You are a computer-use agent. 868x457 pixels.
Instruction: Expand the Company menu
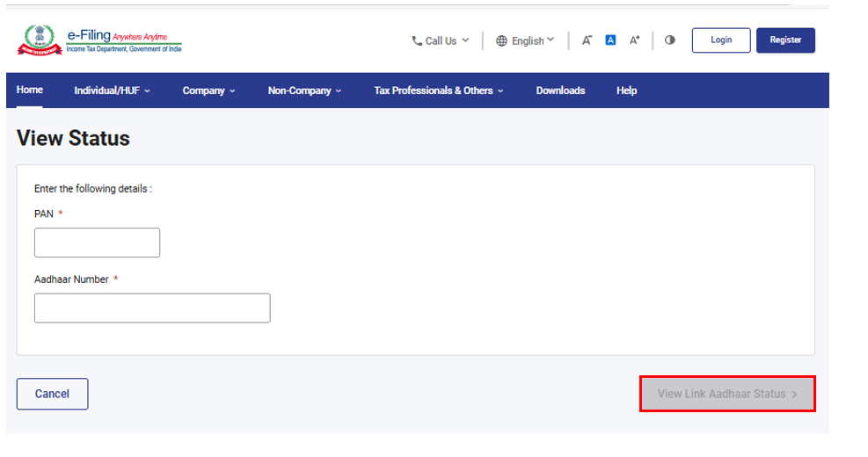[x=208, y=91]
